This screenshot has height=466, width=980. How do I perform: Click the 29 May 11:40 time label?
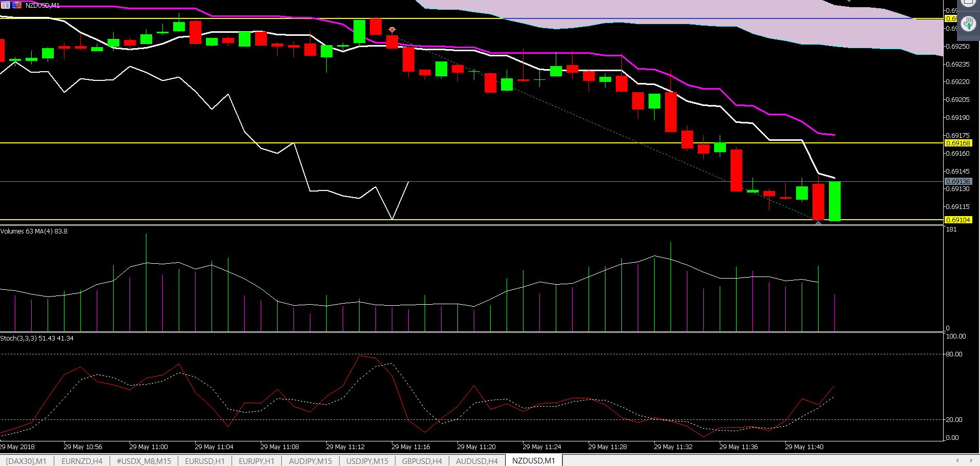point(804,447)
